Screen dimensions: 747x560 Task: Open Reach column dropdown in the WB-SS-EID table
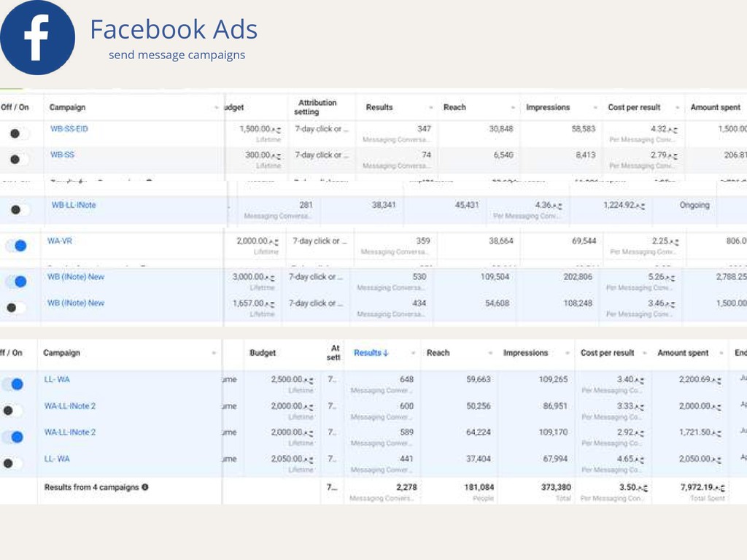[x=513, y=108]
